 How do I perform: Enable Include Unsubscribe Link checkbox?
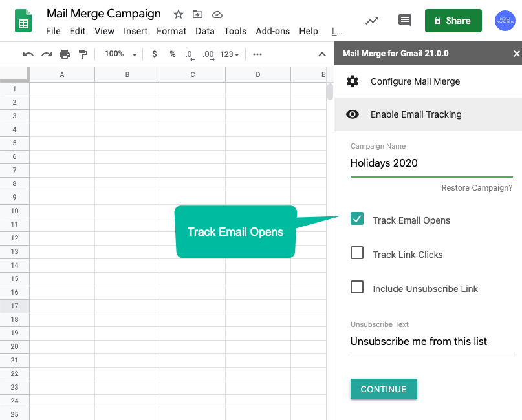tap(357, 287)
